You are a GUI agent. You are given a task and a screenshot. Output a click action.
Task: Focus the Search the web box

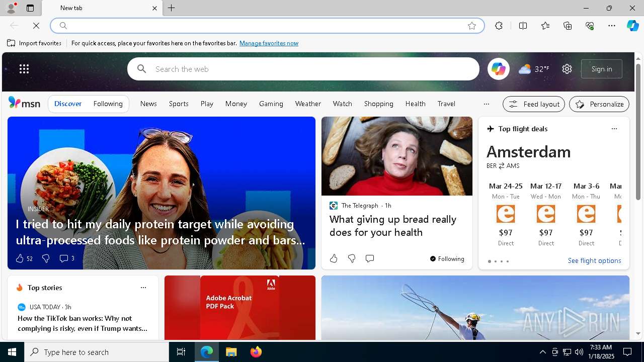(x=303, y=69)
